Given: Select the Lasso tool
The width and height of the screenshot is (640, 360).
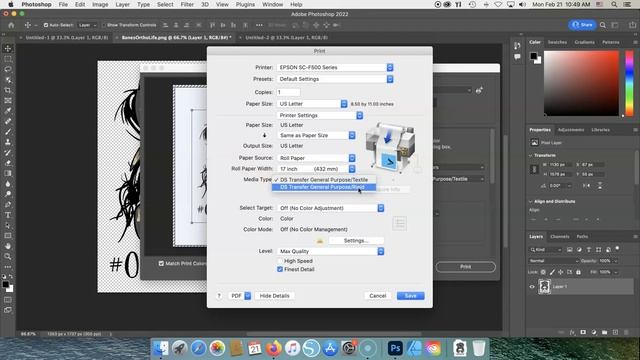Looking at the screenshot, I should point(8,69).
